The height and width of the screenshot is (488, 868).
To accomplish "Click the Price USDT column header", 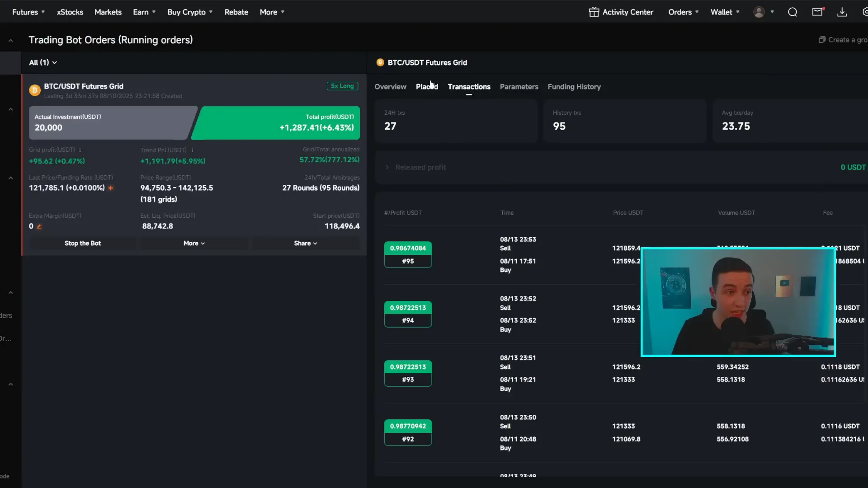I will (628, 212).
